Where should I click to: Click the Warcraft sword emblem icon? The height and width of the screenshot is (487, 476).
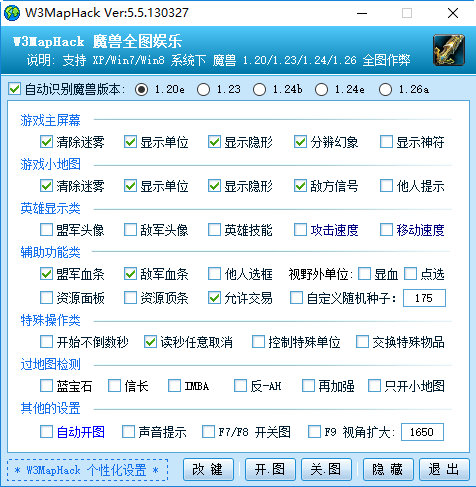tap(449, 50)
